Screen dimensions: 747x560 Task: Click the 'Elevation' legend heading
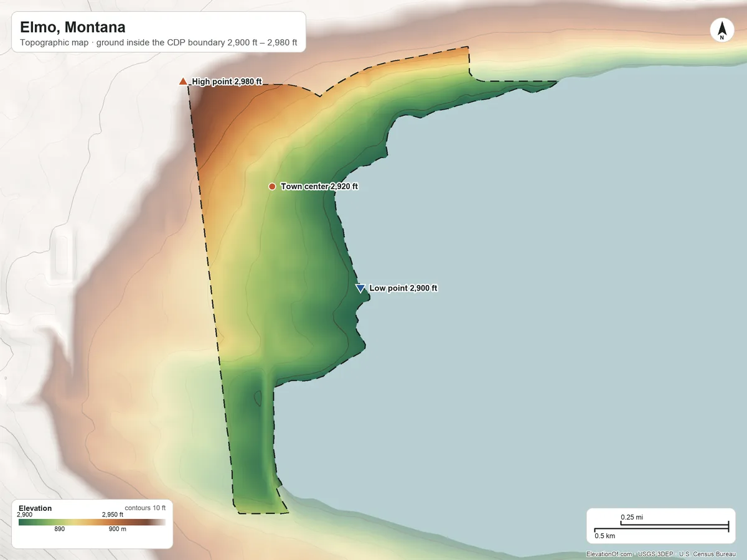coord(35,508)
